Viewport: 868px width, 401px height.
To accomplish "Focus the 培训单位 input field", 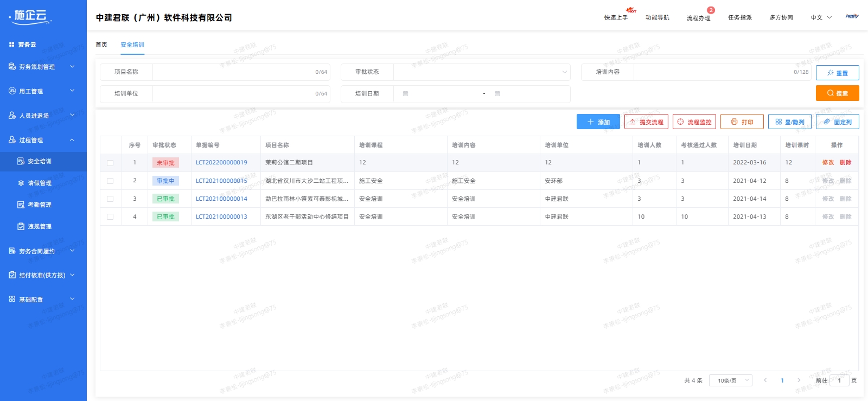I will [241, 93].
